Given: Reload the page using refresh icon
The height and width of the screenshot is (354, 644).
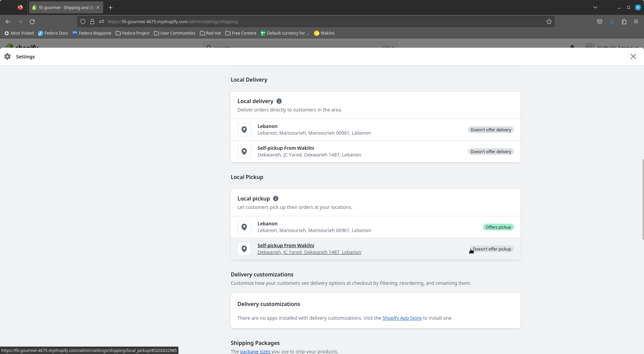Looking at the screenshot, I should [x=32, y=21].
